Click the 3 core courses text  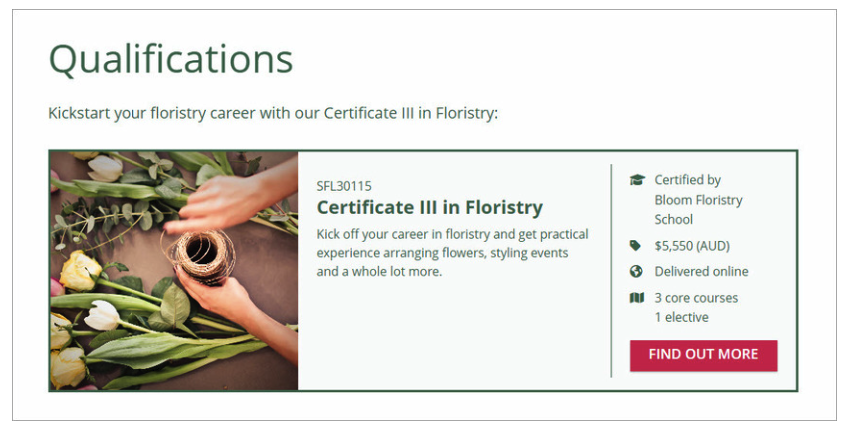(x=696, y=298)
